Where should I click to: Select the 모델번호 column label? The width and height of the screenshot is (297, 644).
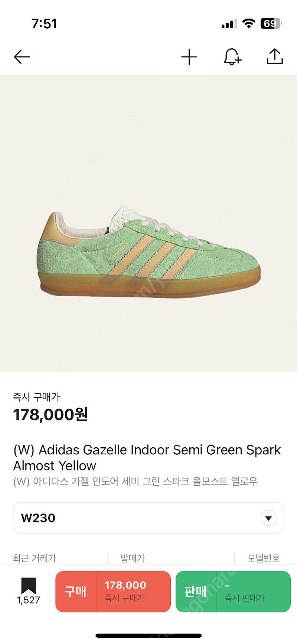tap(264, 558)
